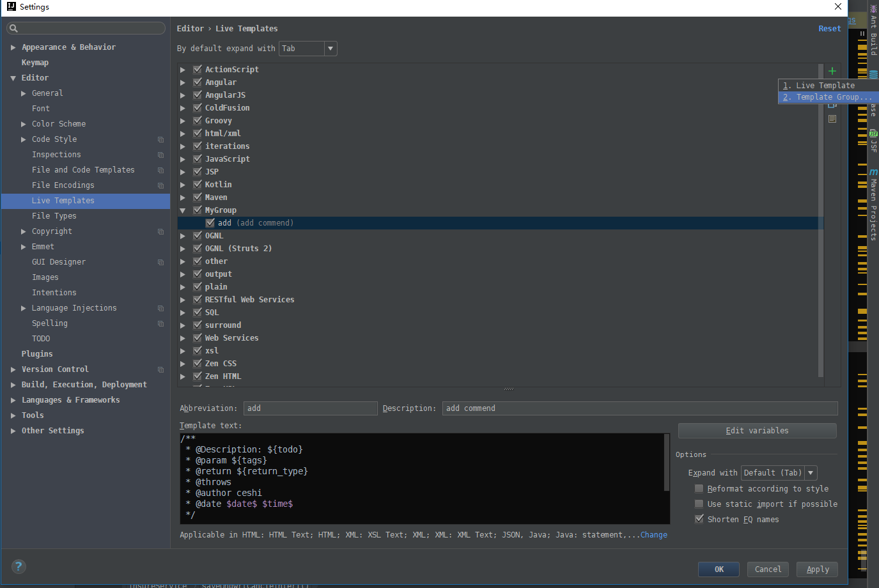Viewport: 879px width, 588px height.
Task: Click the template text editor scrollbar
Action: [667, 463]
